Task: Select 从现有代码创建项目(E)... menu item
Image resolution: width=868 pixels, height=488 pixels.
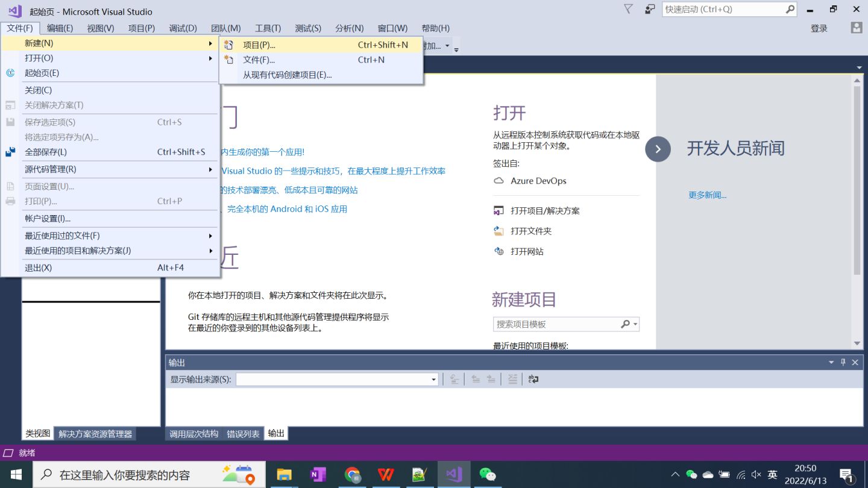Action: [x=321, y=75]
